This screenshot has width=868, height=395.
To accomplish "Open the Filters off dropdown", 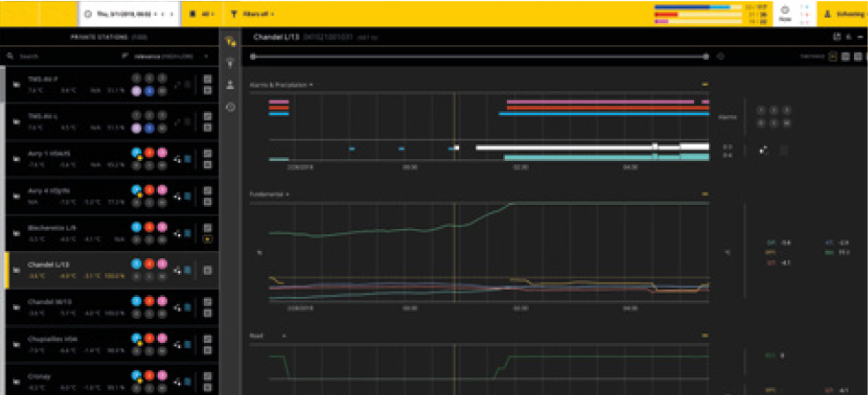I will tap(253, 13).
